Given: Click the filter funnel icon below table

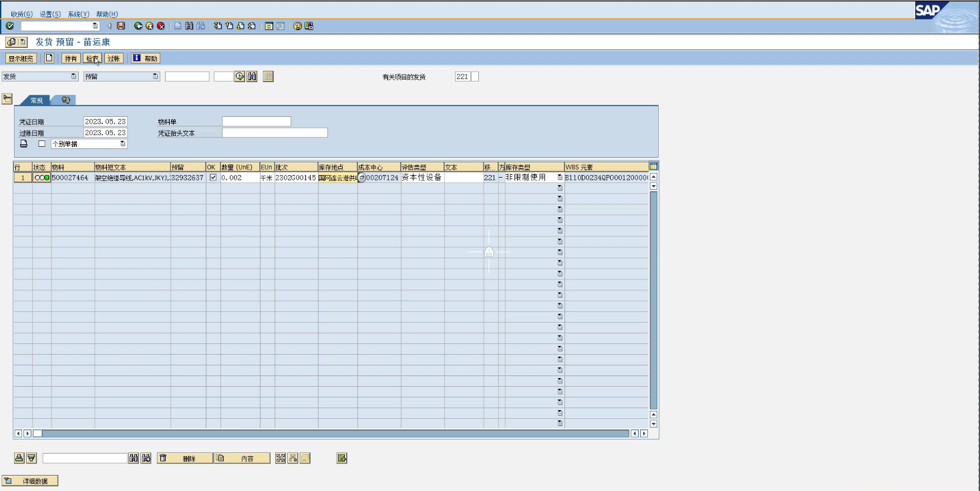Looking at the screenshot, I should [31, 458].
